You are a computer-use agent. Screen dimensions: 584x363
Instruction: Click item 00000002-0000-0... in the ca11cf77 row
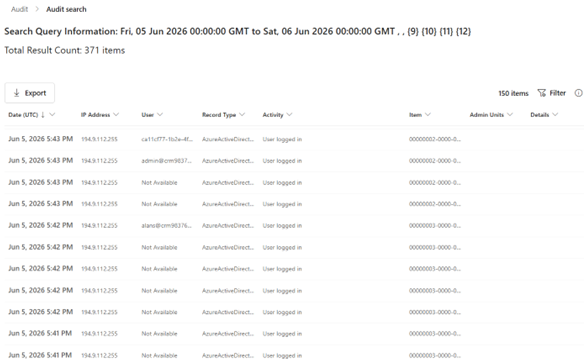click(435, 139)
